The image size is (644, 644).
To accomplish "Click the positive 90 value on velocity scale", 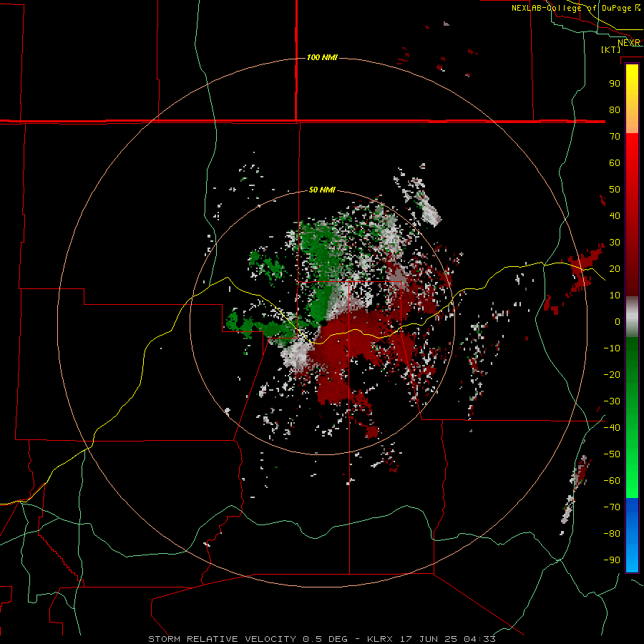I will pyautogui.click(x=615, y=84).
